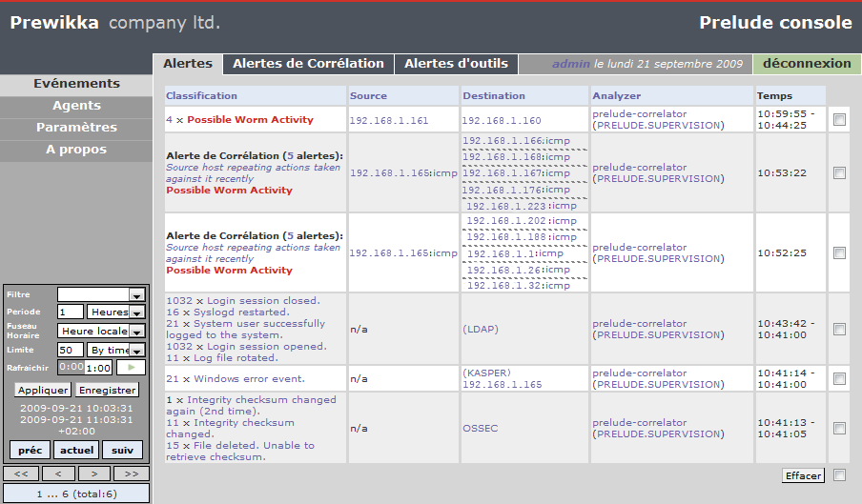Select the OSSEC alert row checkbox
Screen dimensions: 862x504
pyautogui.click(x=839, y=429)
